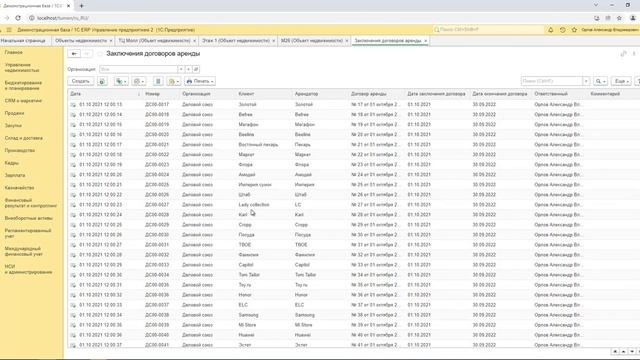Jump list to top with bottom-right up arrow
Screen dimensions: 640x360
pos(615,351)
